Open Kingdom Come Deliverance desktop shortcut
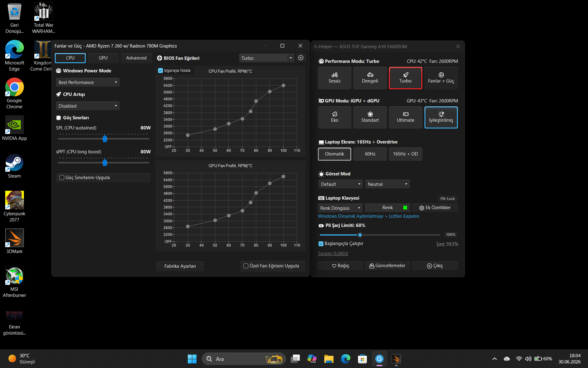 42,56
